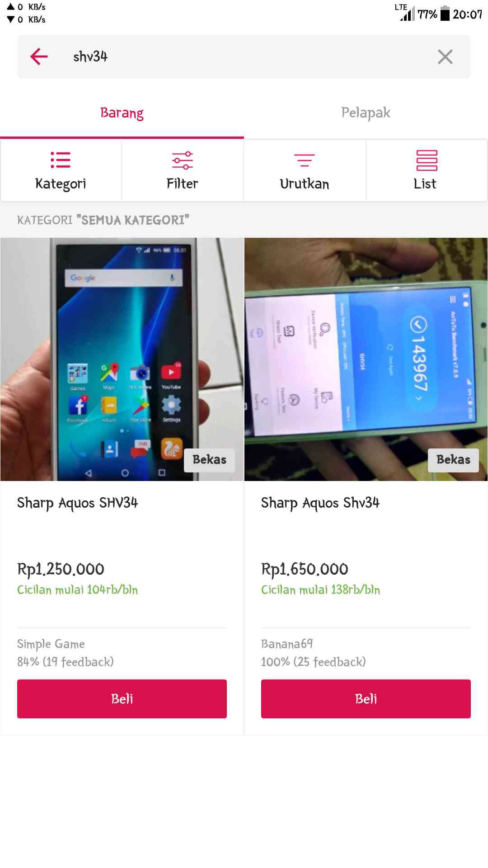Image resolution: width=488 pixels, height=868 pixels.
Task: Tap the LTE signal indicator
Action: (405, 12)
